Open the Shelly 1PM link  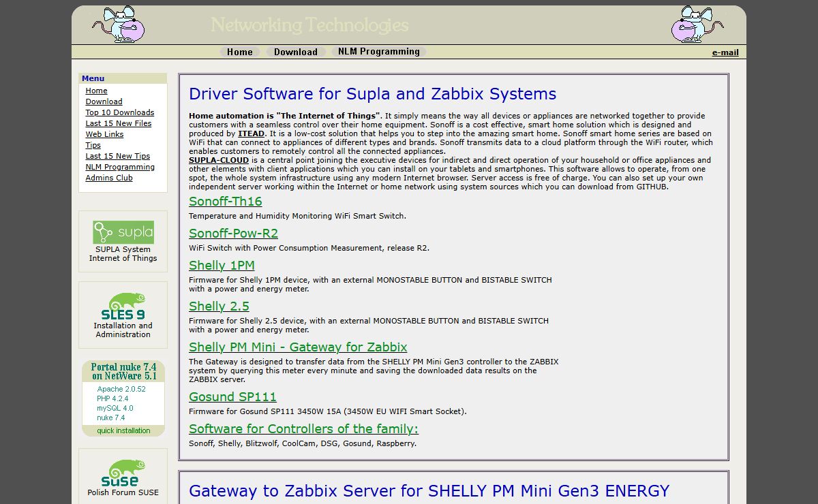[222, 266]
